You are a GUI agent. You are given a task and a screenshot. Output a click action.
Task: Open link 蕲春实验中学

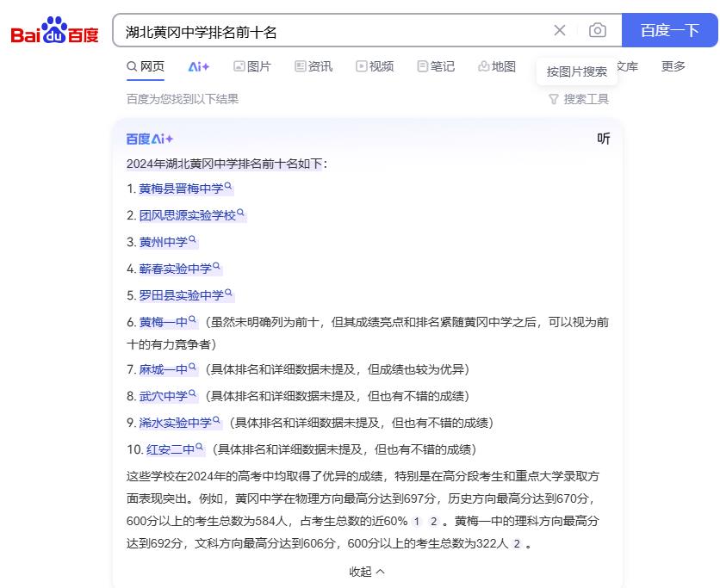tap(179, 269)
